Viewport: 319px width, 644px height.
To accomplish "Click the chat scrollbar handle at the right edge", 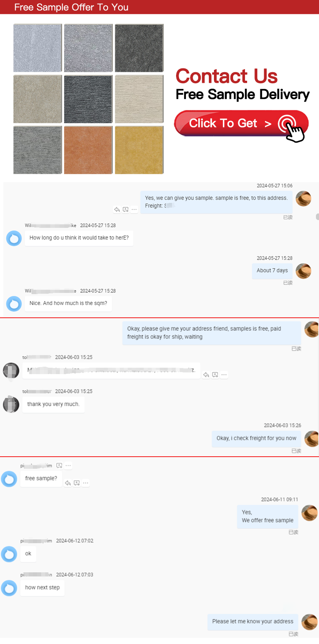I will click(x=317, y=217).
